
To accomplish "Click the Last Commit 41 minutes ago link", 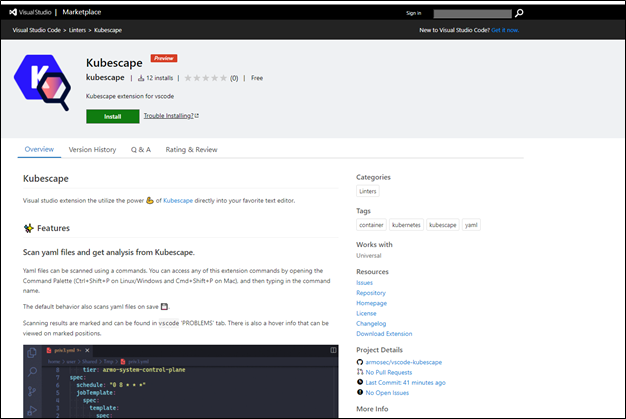I will pyautogui.click(x=406, y=383).
